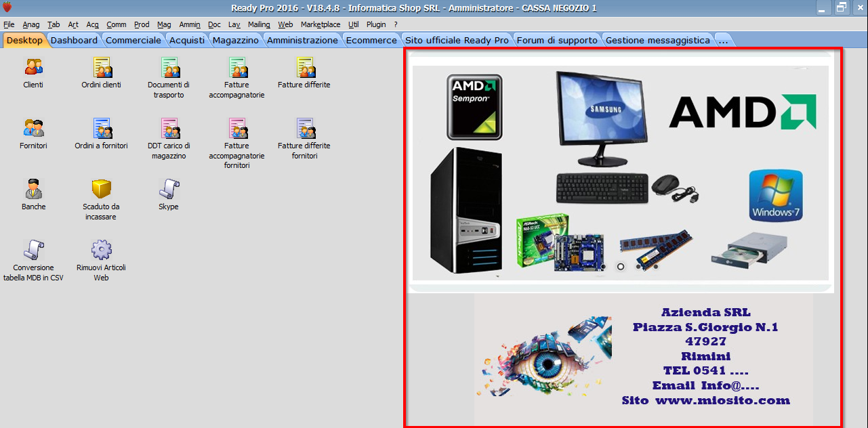Image resolution: width=868 pixels, height=428 pixels.
Task: Open the Marketplace menu
Action: click(321, 24)
